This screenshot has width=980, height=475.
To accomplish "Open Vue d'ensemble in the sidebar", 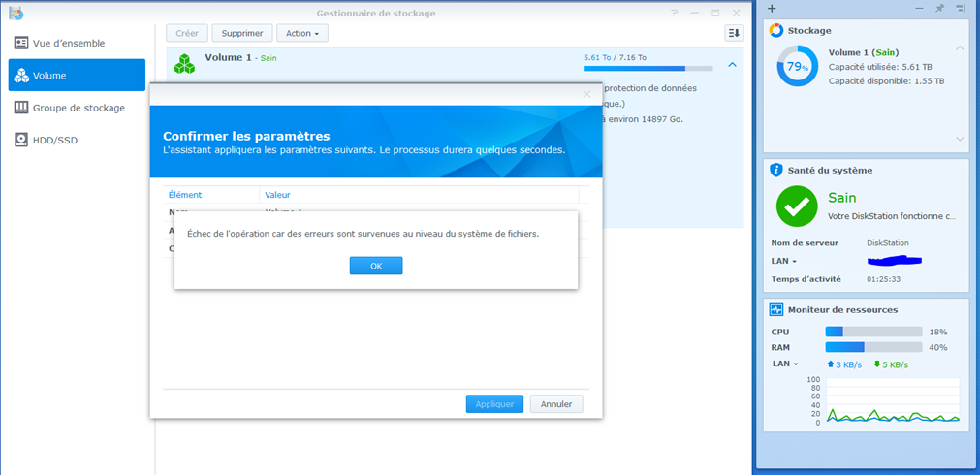I will [x=77, y=43].
